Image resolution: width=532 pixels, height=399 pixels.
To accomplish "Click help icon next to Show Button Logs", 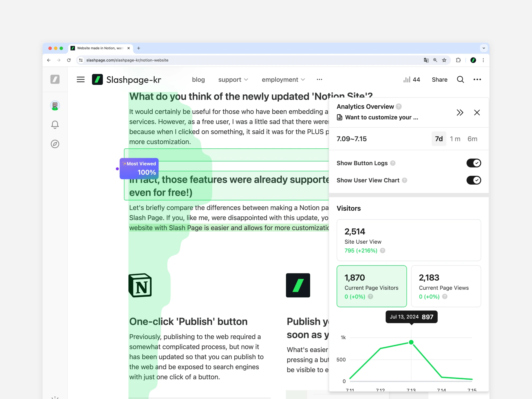I will [x=393, y=163].
